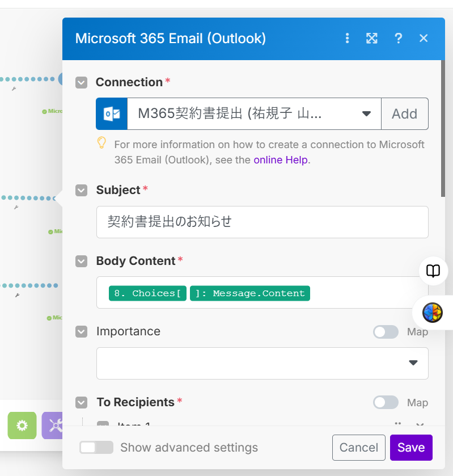
Task: Click the green gear scenario settings icon
Action: point(22,426)
